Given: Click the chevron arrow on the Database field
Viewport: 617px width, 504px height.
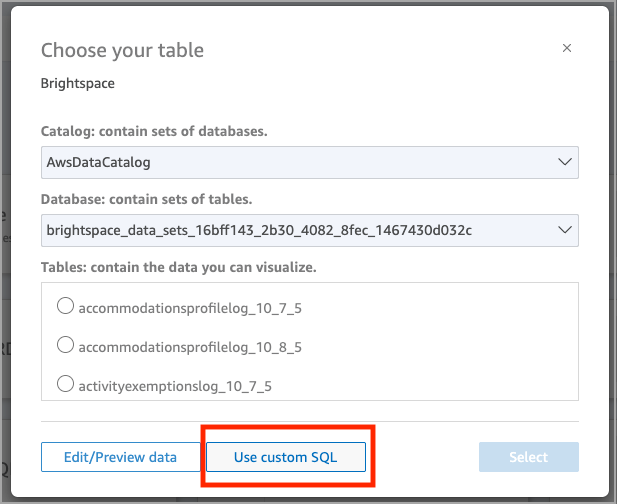Looking at the screenshot, I should pos(565,231).
